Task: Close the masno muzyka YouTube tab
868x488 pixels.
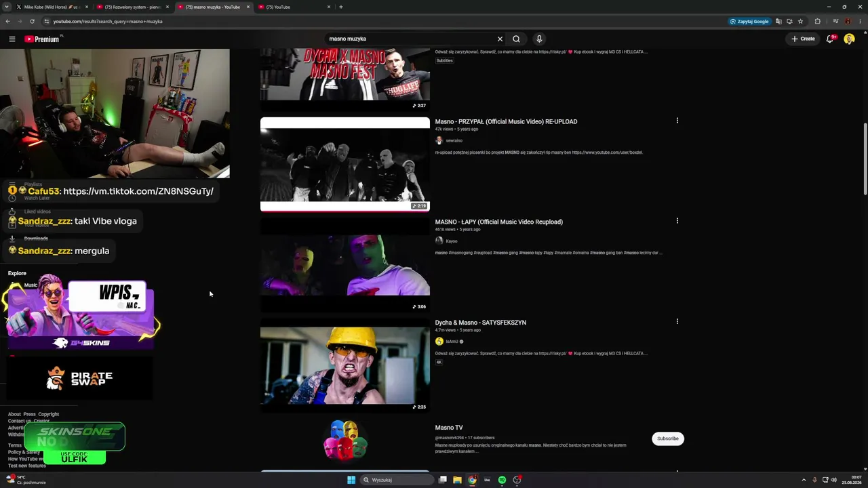Action: pos(248,7)
